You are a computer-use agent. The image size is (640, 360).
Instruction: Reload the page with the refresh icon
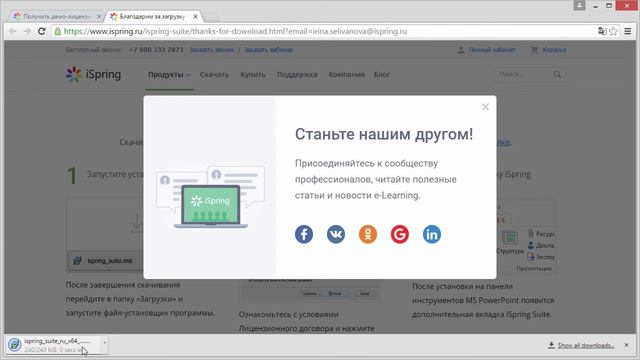pyautogui.click(x=42, y=31)
